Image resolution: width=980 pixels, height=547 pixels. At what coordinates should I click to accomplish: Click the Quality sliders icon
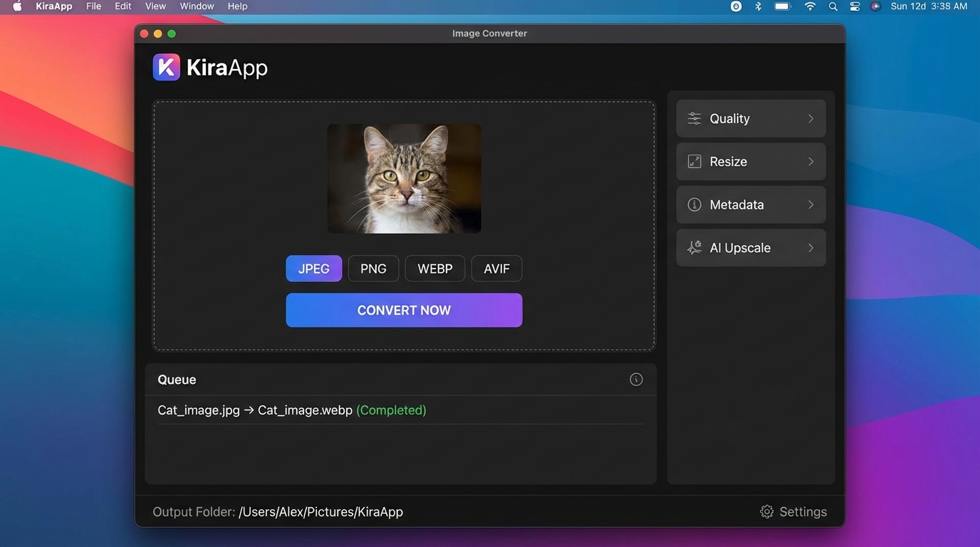pos(694,119)
